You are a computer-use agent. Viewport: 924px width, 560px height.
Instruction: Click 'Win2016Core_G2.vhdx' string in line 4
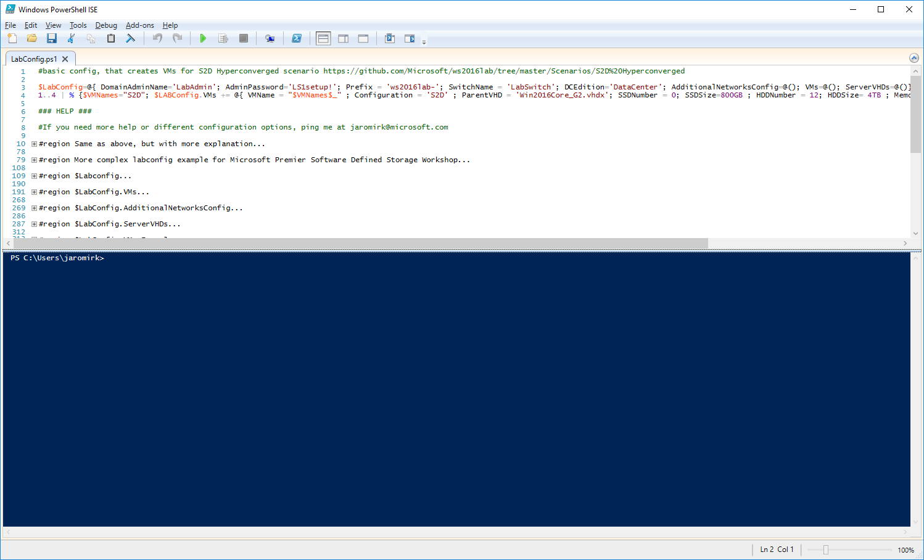tap(562, 95)
